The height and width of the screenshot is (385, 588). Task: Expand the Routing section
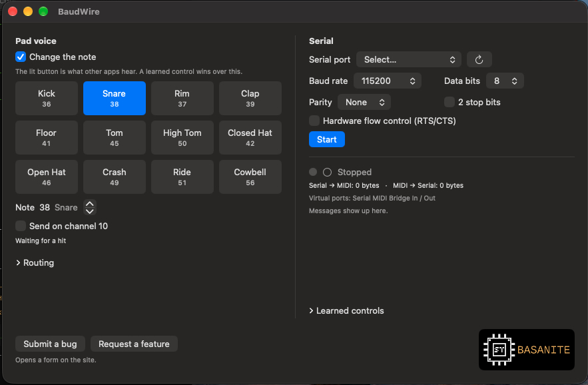35,262
